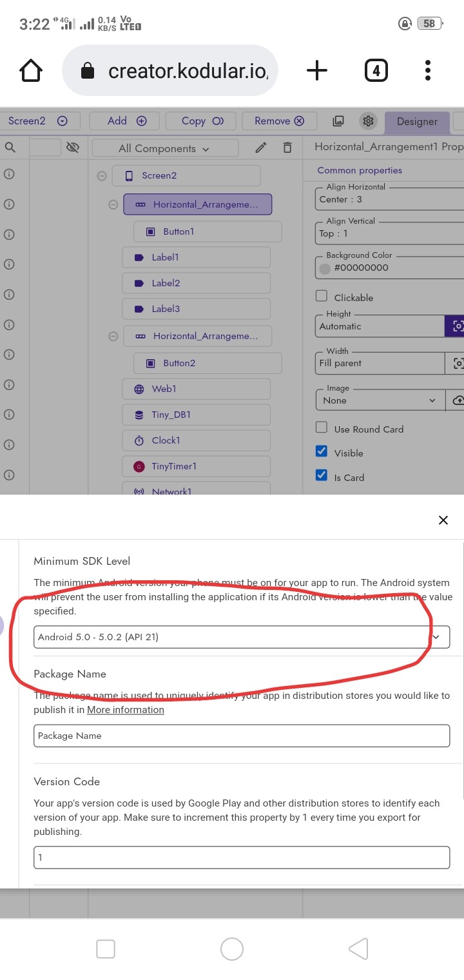The height and width of the screenshot is (980, 464).
Task: Open the Screen2 screen selector dropdown
Action: (40, 121)
